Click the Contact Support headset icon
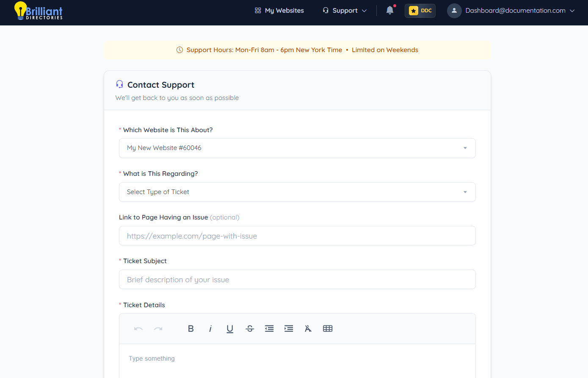The width and height of the screenshot is (588, 378). click(x=119, y=84)
